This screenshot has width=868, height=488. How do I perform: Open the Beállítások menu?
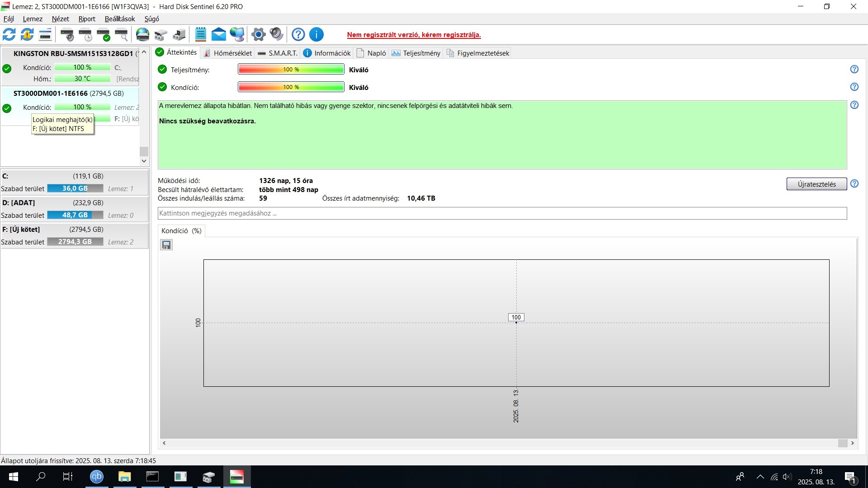[x=120, y=19]
